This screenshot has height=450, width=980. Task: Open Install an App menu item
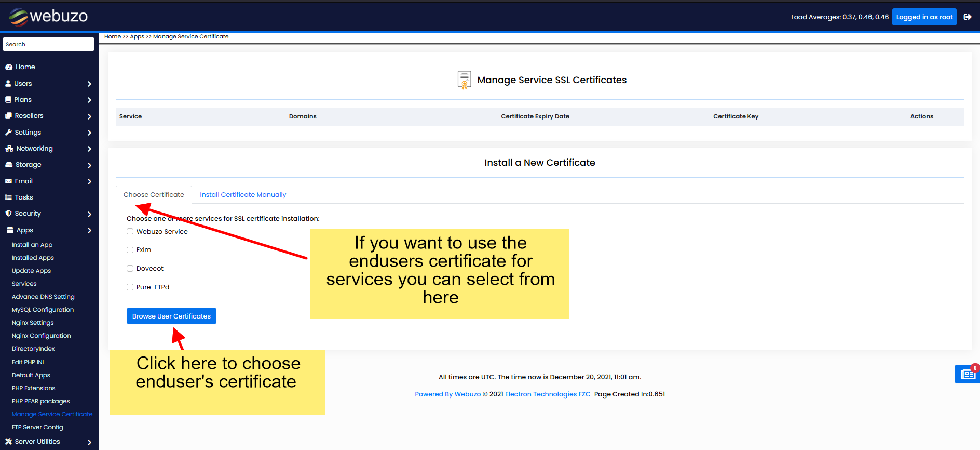pos(32,245)
